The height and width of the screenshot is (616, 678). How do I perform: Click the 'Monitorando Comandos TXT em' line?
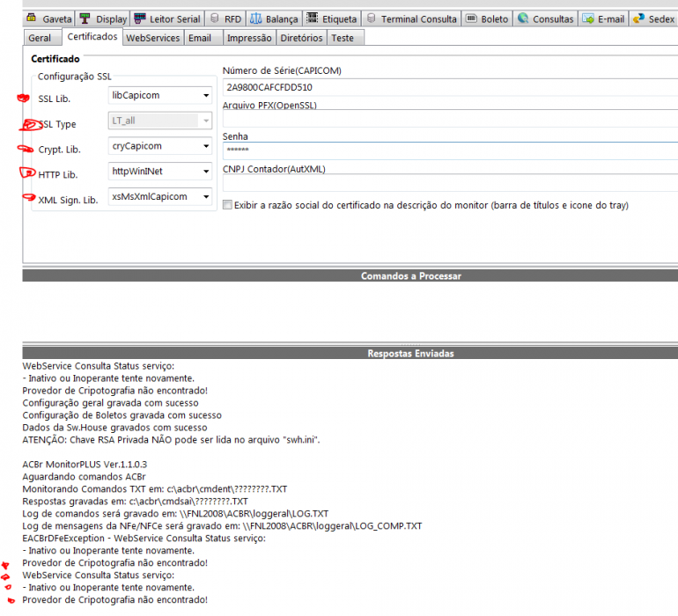pyautogui.click(x=155, y=489)
